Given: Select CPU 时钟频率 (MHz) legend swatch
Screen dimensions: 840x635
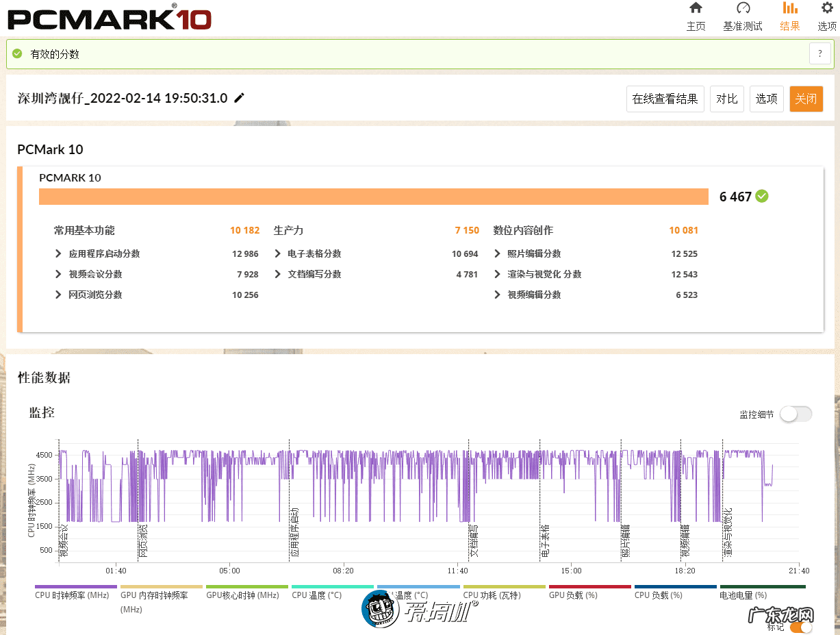Looking at the screenshot, I should (76, 587).
